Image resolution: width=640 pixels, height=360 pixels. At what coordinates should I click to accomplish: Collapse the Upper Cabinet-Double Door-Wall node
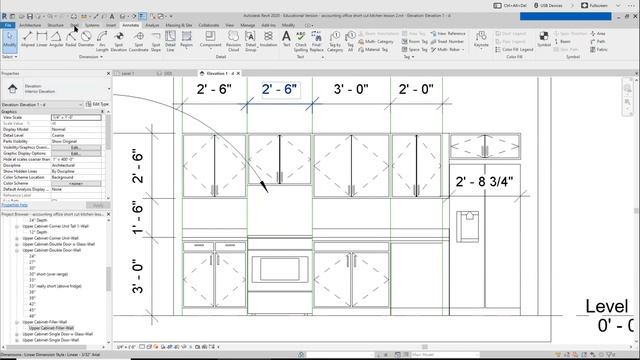point(17,250)
